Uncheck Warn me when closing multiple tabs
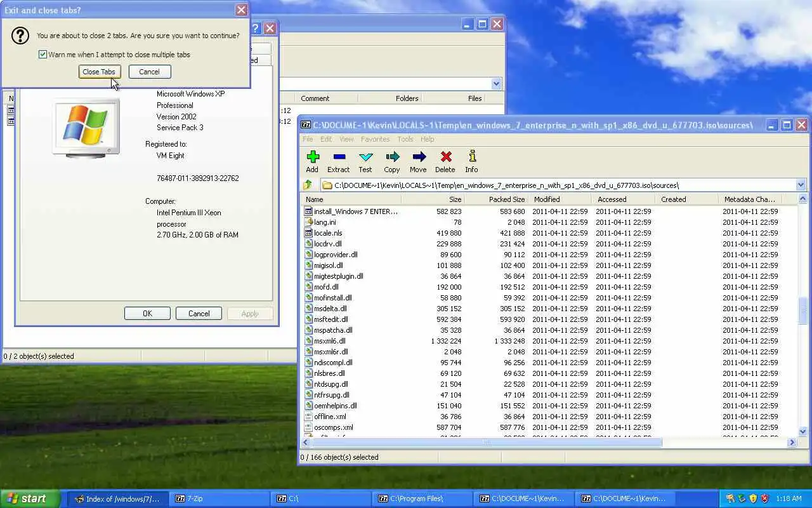The image size is (812, 508). (43, 55)
